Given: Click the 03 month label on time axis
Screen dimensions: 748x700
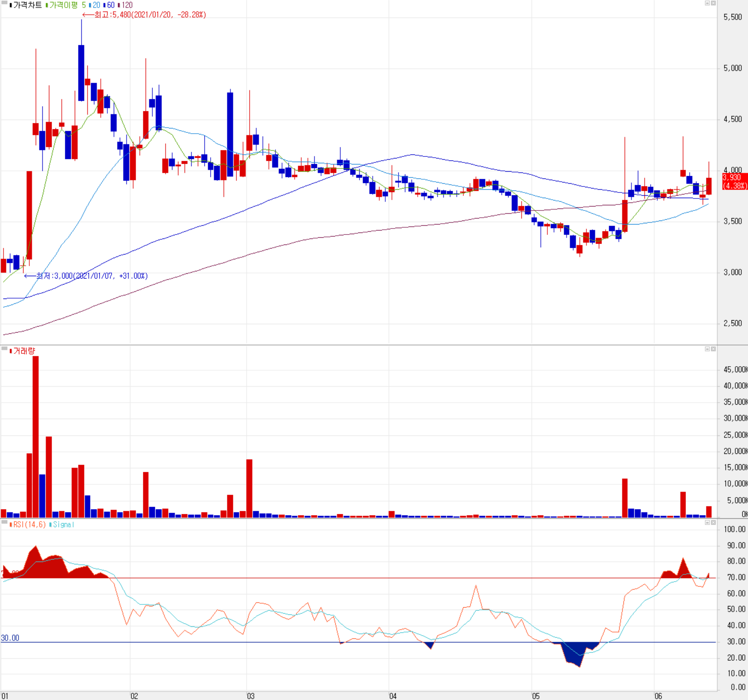Looking at the screenshot, I should point(251,696).
